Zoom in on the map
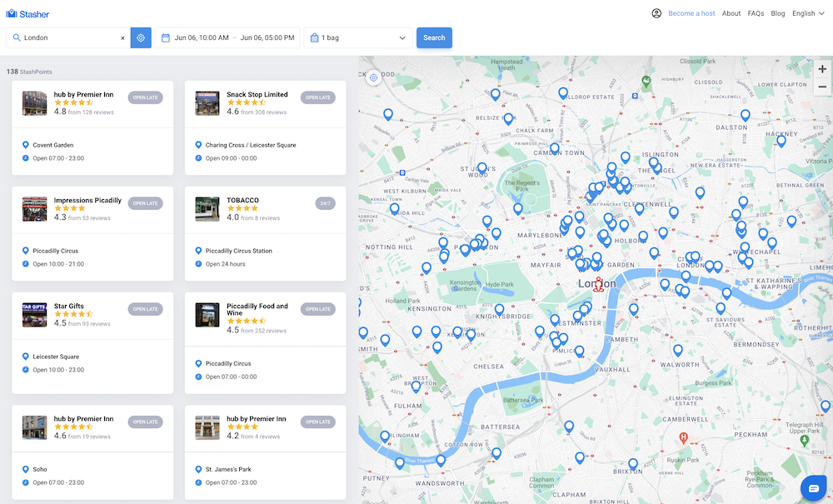833x504 pixels. pos(822,69)
